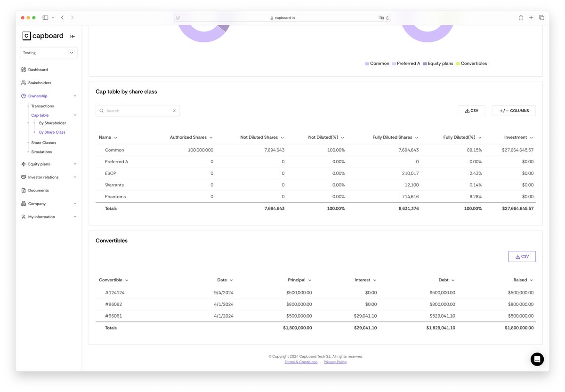565x392 pixels.
Task: Clear the search field with the X
Action: pos(174,111)
